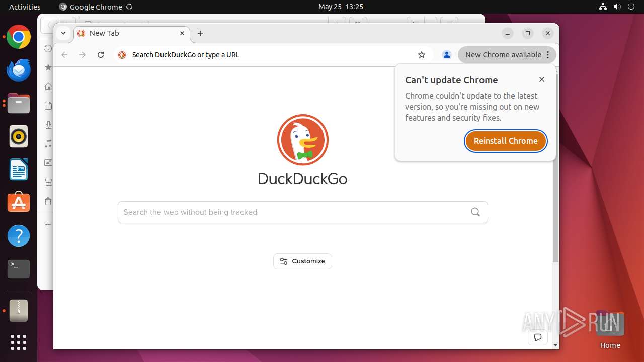Open Pictures in the Files window sidebar

(48, 163)
